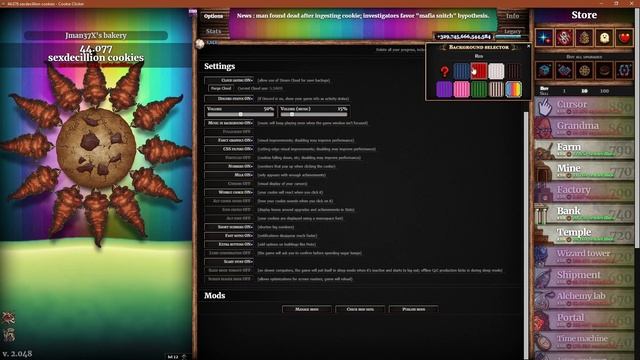
Task: Choose the blue background swatch
Action: (x=462, y=71)
